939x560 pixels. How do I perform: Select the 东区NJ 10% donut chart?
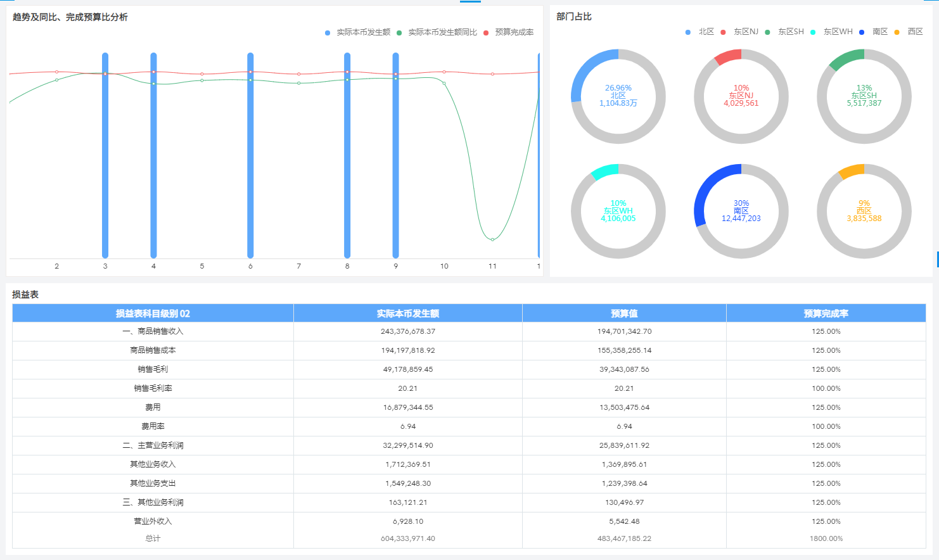tap(741, 96)
